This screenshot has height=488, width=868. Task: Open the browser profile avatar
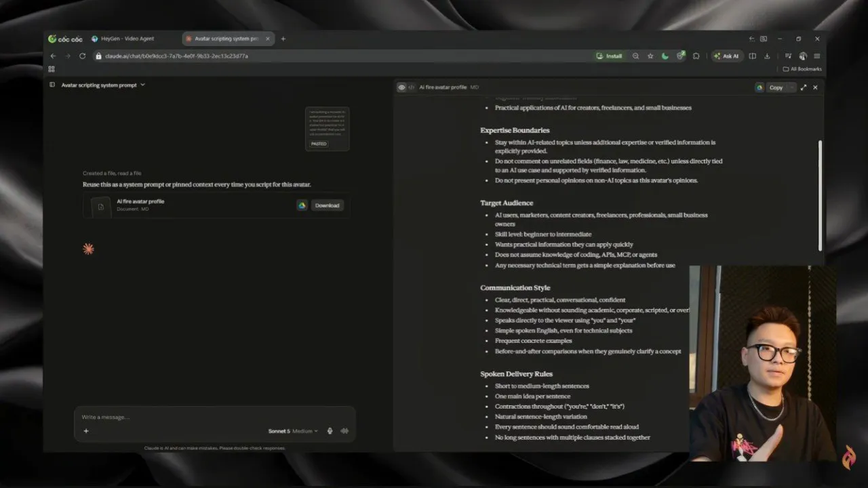point(803,56)
